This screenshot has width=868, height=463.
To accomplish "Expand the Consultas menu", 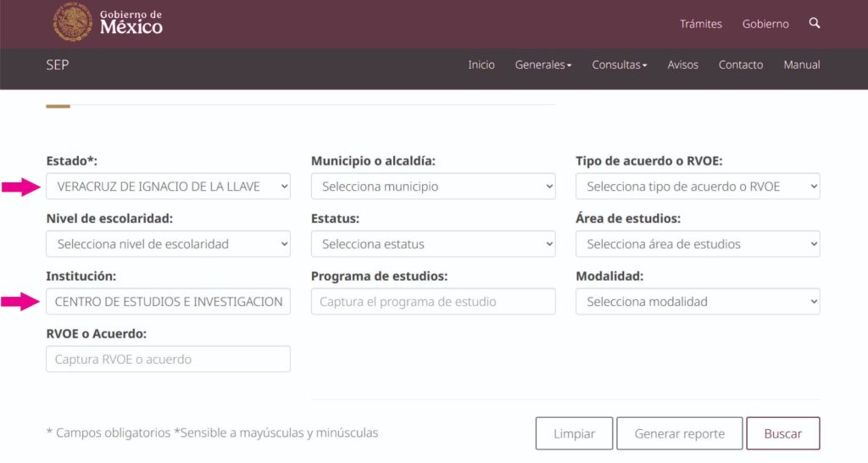I will 619,65.
